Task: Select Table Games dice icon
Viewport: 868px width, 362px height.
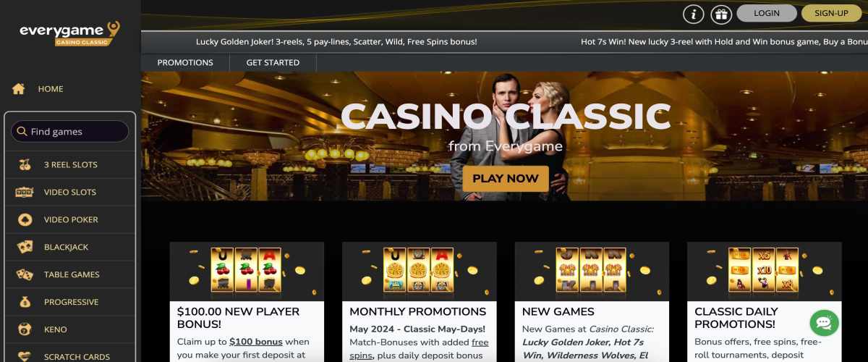Action: pyautogui.click(x=25, y=274)
